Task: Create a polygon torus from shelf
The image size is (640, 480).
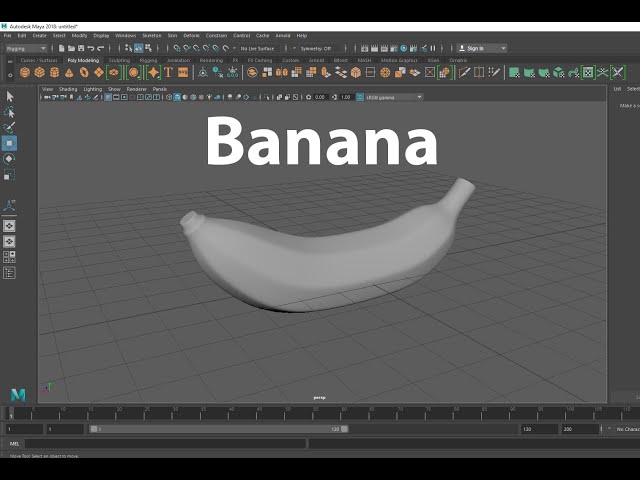Action: point(84,73)
